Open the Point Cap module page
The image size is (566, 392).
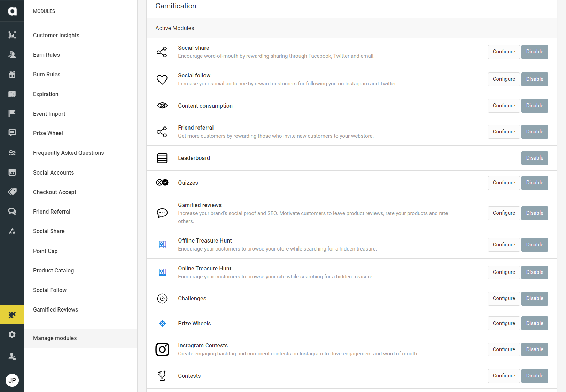coord(45,251)
